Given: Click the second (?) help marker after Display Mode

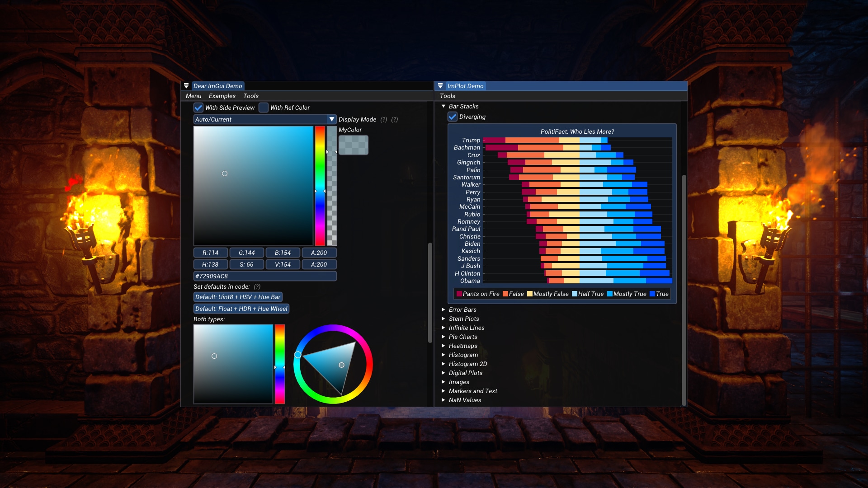Looking at the screenshot, I should (395, 119).
